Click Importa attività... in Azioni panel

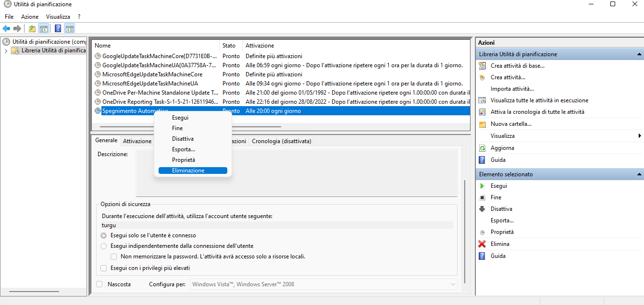click(x=512, y=89)
